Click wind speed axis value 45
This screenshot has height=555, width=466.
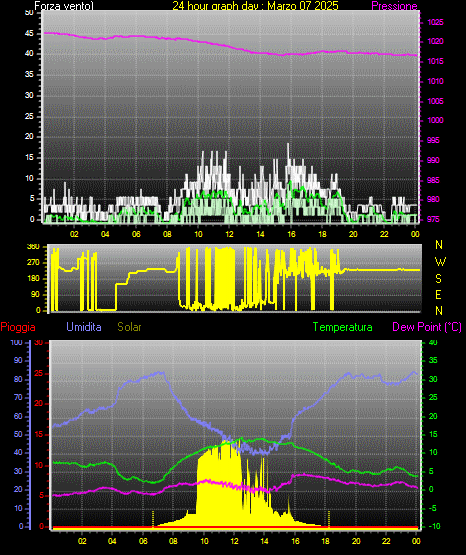tap(29, 34)
